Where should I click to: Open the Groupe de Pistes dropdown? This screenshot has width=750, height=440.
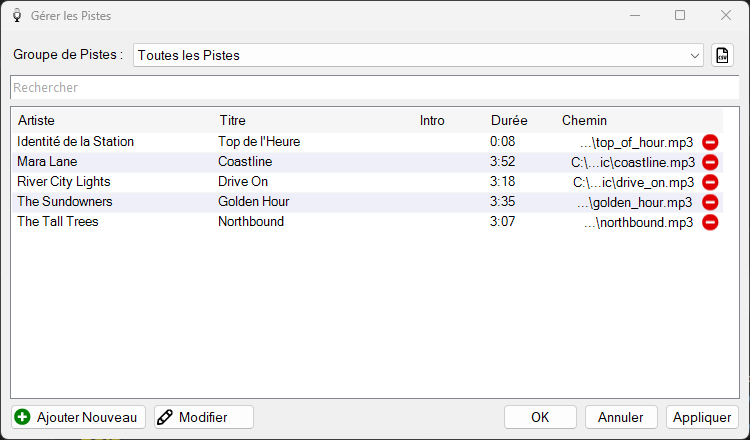418,55
